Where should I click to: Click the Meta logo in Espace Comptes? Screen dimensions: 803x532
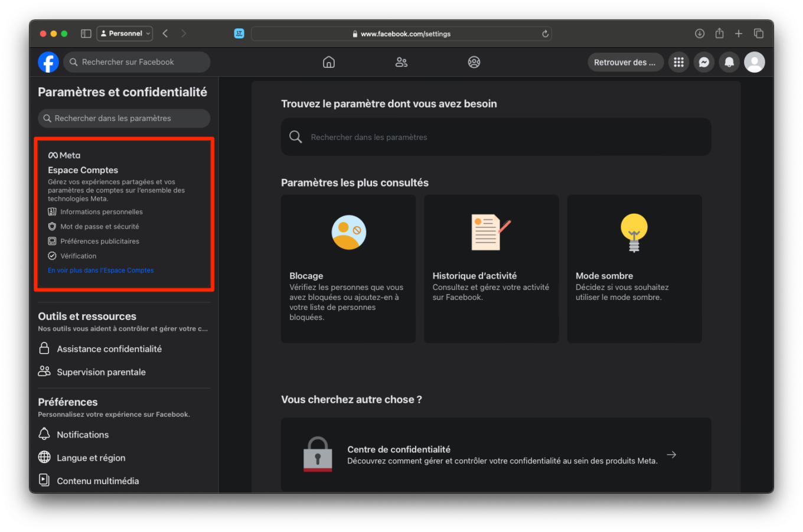pos(64,155)
